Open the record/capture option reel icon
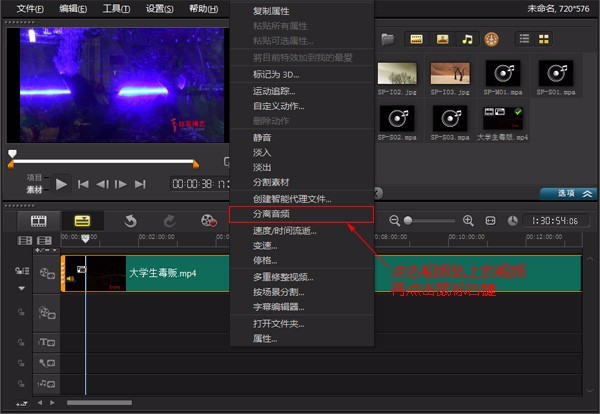Viewport: 600px width, 414px height. pos(209,221)
